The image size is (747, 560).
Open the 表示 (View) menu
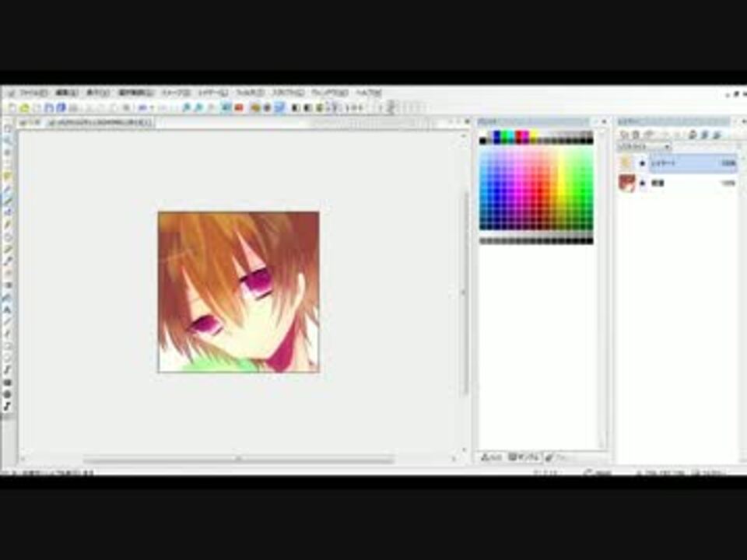click(97, 93)
